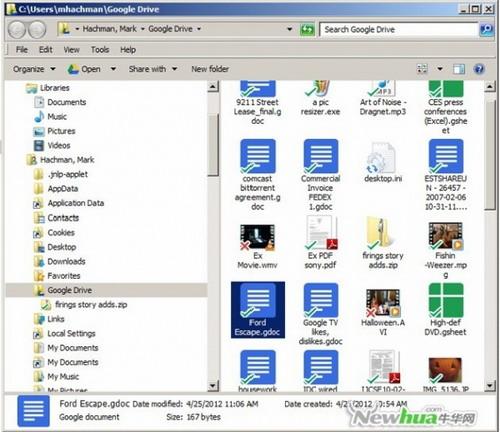Click the Back navigation arrow button

tap(16, 30)
